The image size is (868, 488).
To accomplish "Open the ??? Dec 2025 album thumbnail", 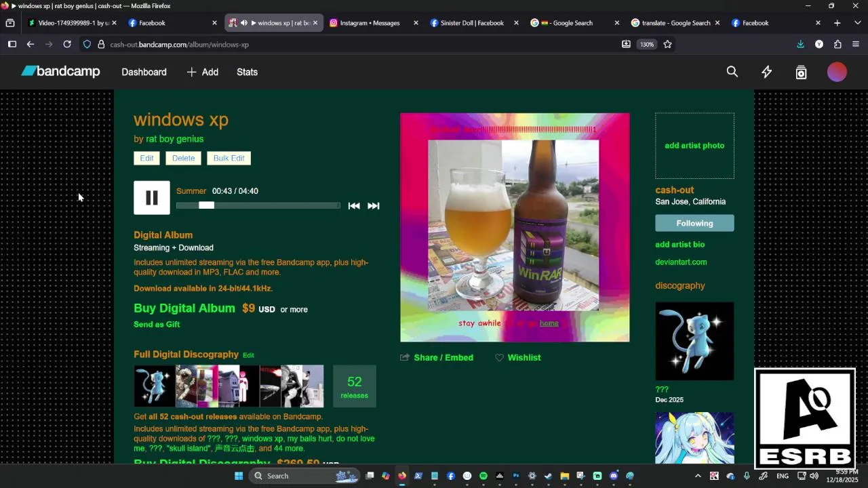I will point(694,341).
